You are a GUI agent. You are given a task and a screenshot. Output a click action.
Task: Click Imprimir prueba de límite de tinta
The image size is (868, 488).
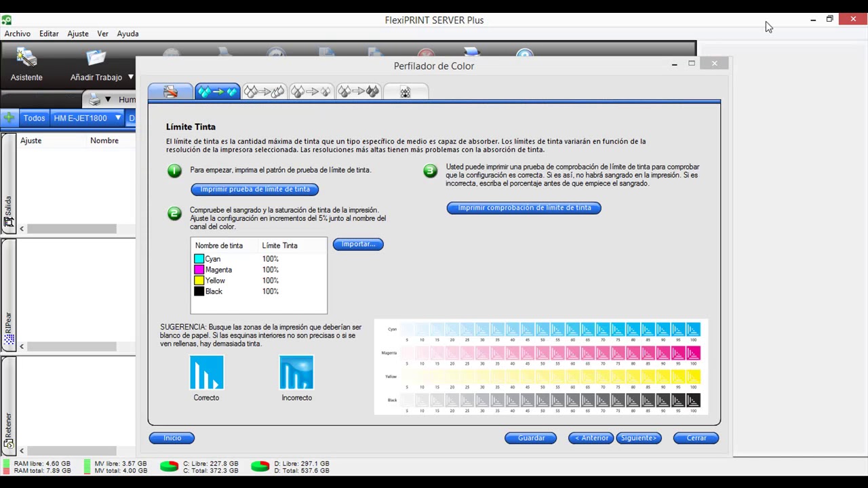pyautogui.click(x=255, y=189)
